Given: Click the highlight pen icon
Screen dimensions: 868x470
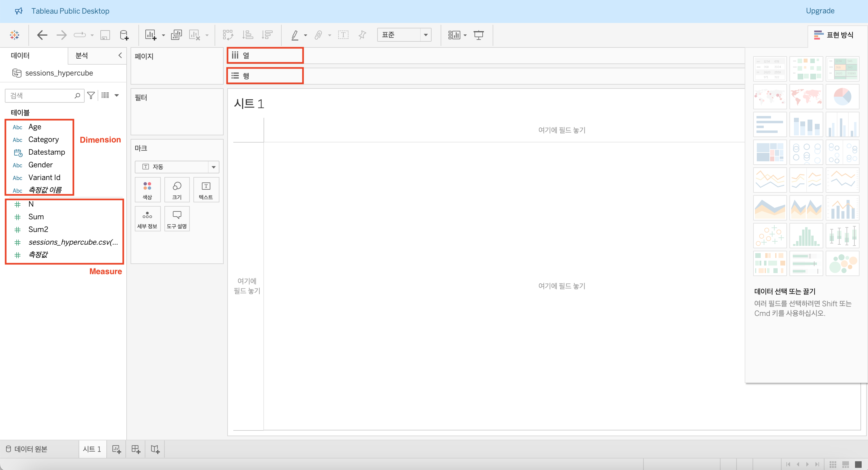Looking at the screenshot, I should coord(295,35).
